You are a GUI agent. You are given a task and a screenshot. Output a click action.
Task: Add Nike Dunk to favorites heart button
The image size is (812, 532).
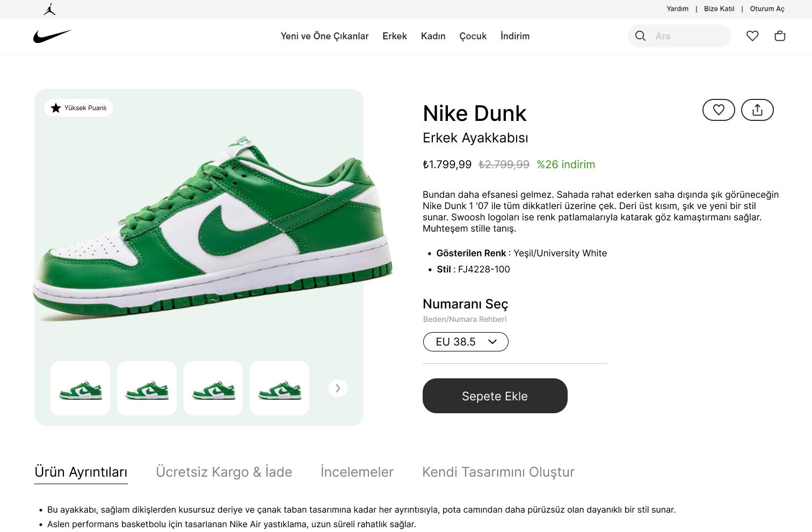pos(719,110)
